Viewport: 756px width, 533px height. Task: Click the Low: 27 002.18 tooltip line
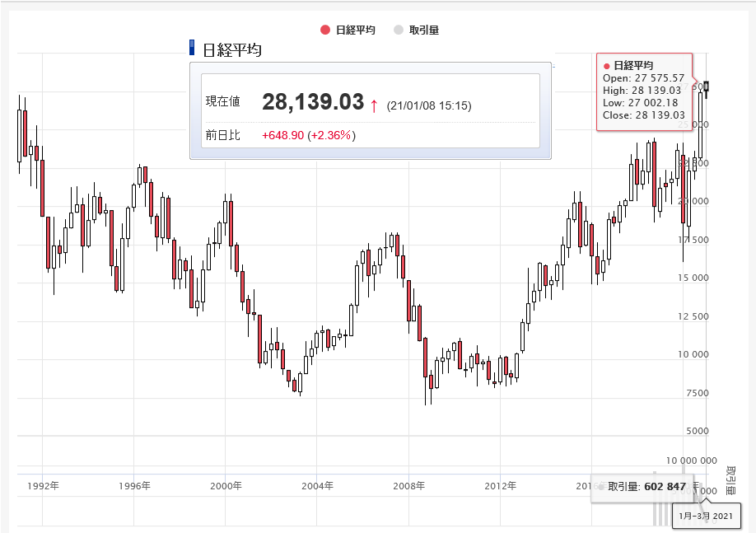click(640, 103)
